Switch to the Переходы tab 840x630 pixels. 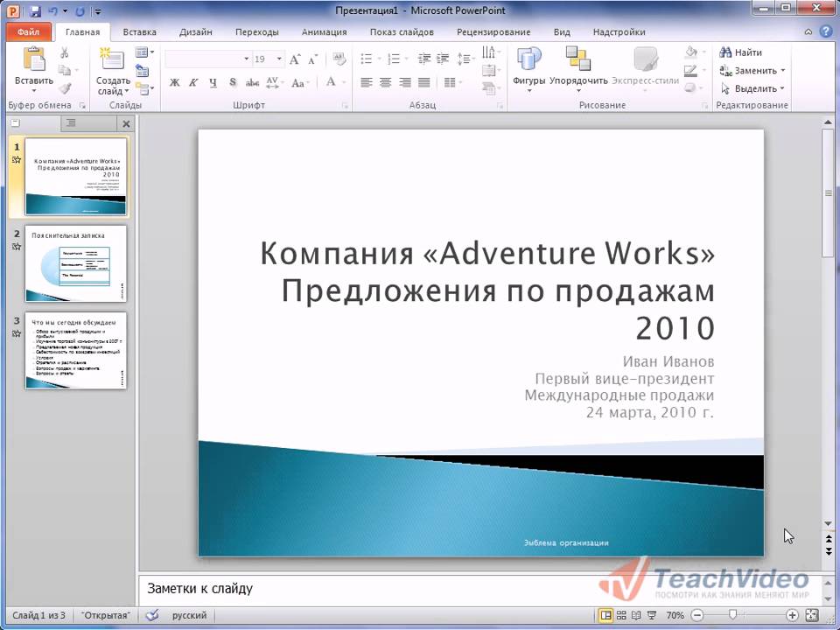(256, 31)
